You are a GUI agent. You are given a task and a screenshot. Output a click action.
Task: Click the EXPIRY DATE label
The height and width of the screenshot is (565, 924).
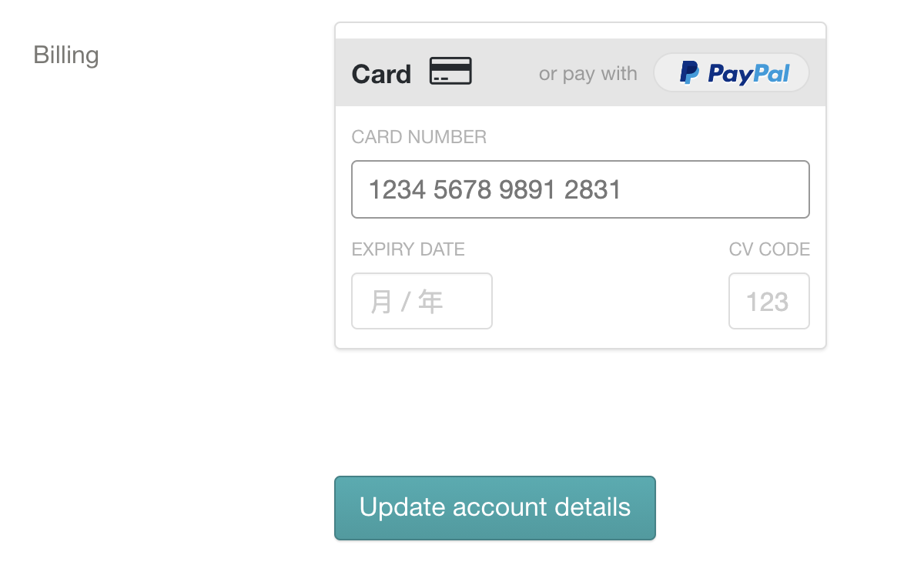[x=408, y=249]
